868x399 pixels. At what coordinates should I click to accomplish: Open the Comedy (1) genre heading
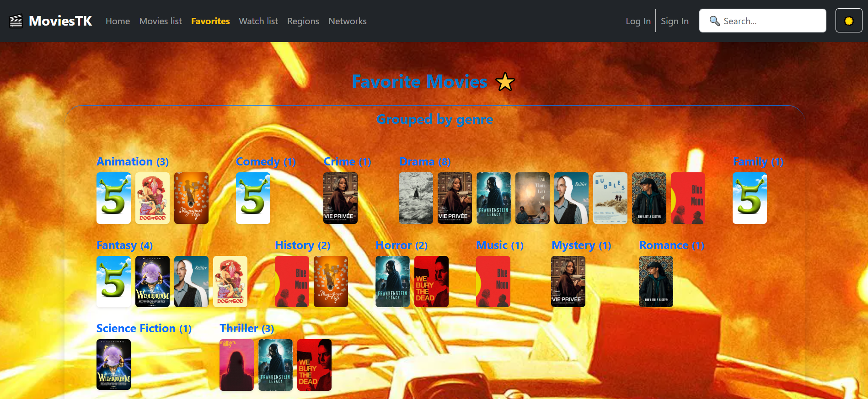pyautogui.click(x=266, y=162)
